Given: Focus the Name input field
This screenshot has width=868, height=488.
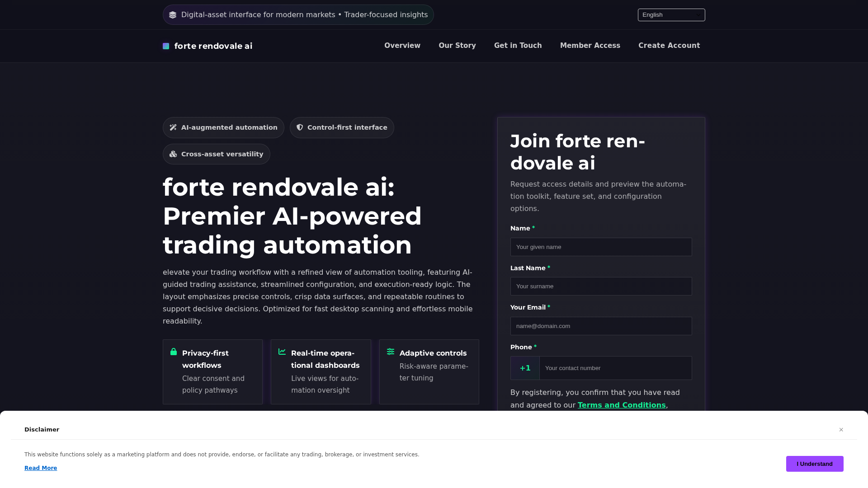Looking at the screenshot, I should [x=601, y=247].
